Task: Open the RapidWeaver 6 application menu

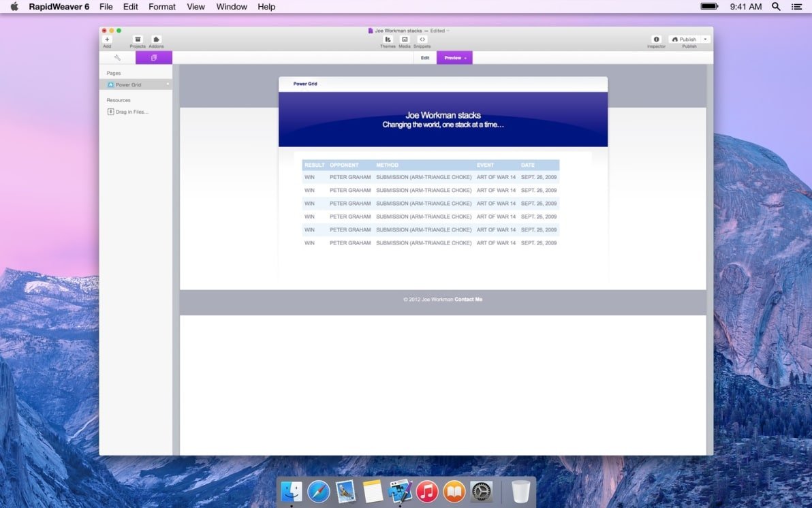Action: (59, 7)
